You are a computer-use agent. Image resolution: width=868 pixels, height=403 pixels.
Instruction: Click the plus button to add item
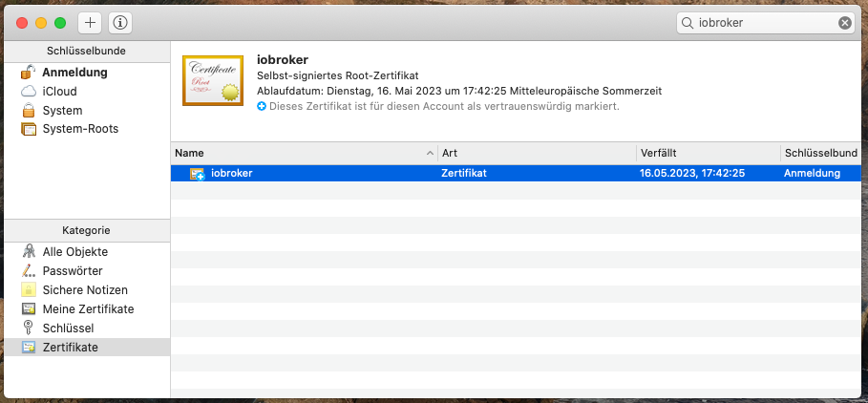tap(90, 23)
